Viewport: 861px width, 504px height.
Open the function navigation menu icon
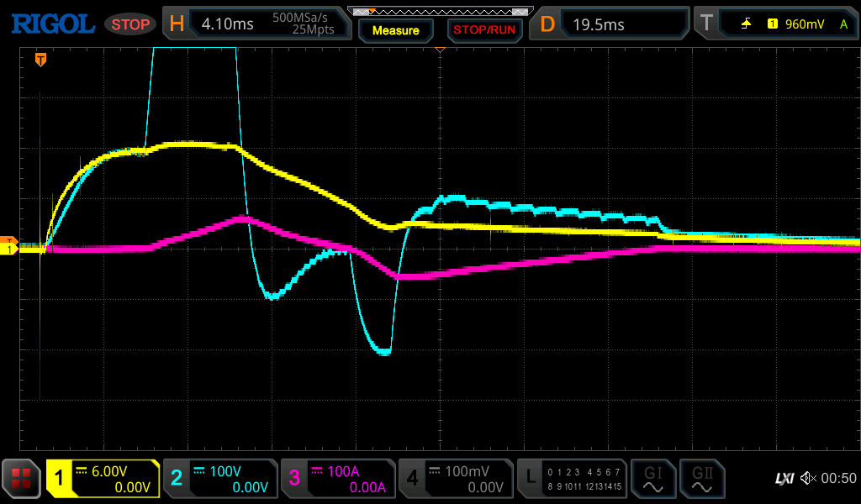click(22, 478)
